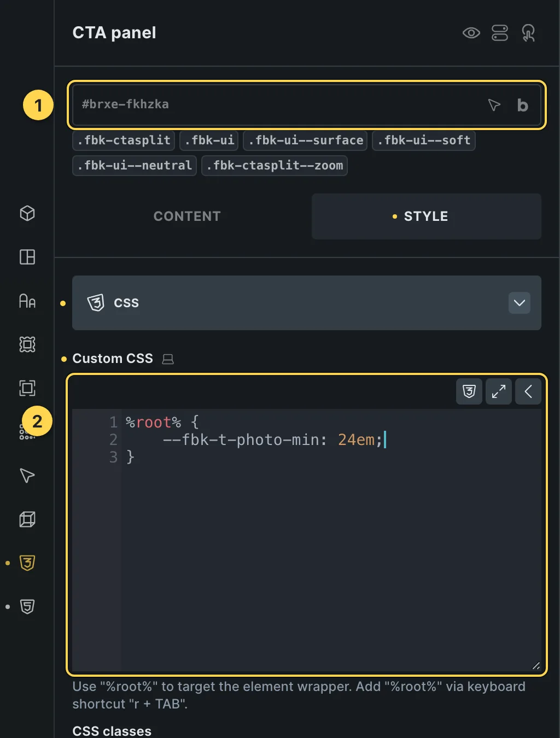Open the interactions hand-pointer icon
Screen dimensions: 560x738
pos(528,33)
